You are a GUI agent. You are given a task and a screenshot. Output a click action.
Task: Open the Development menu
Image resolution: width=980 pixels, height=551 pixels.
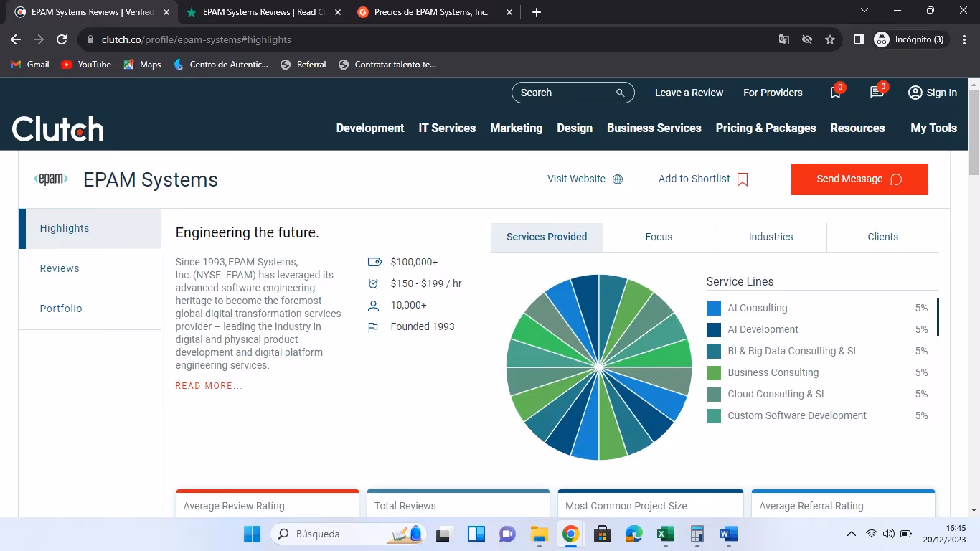[x=370, y=128]
